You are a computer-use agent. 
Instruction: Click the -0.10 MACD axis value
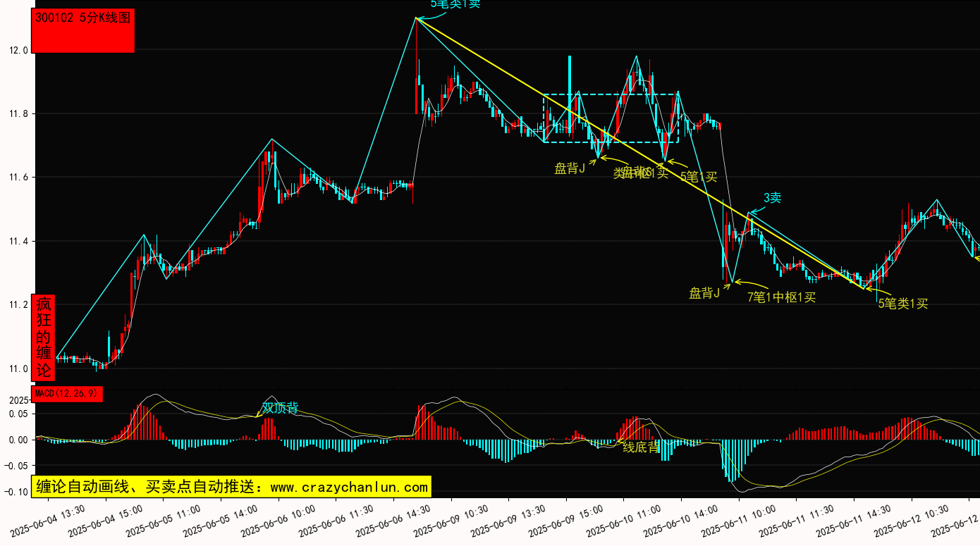pos(16,492)
